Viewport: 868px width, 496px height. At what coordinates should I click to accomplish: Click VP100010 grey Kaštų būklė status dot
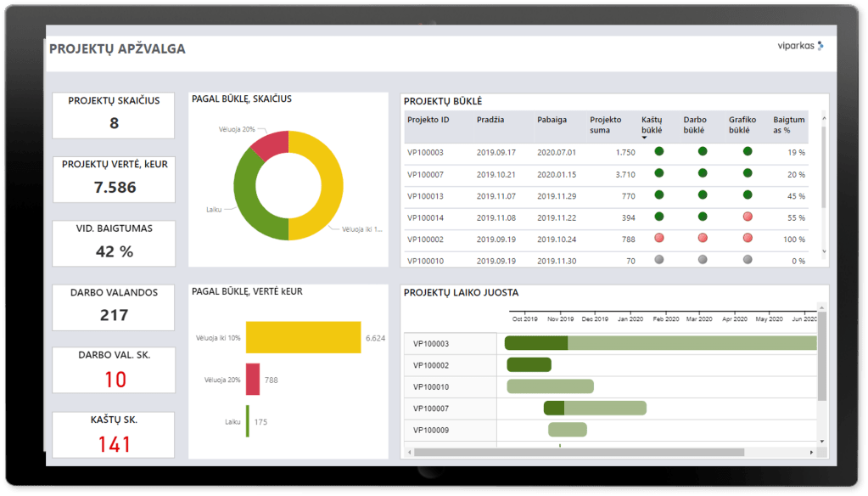point(658,260)
